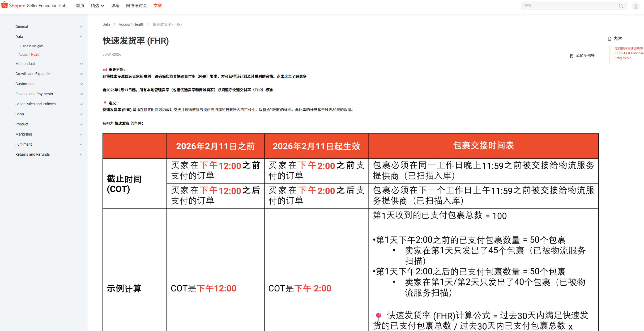Collapse the Data sidebar section
The height and width of the screenshot is (331, 644).
(x=81, y=37)
